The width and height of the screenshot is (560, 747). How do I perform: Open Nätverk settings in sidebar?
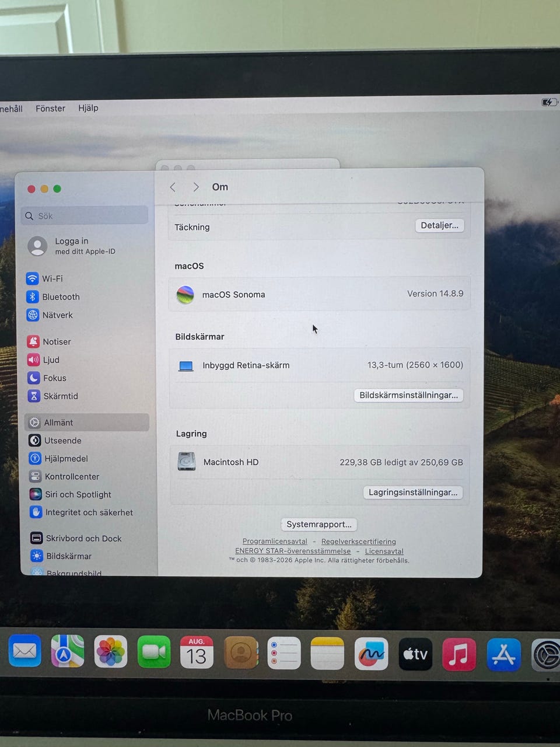coord(50,315)
